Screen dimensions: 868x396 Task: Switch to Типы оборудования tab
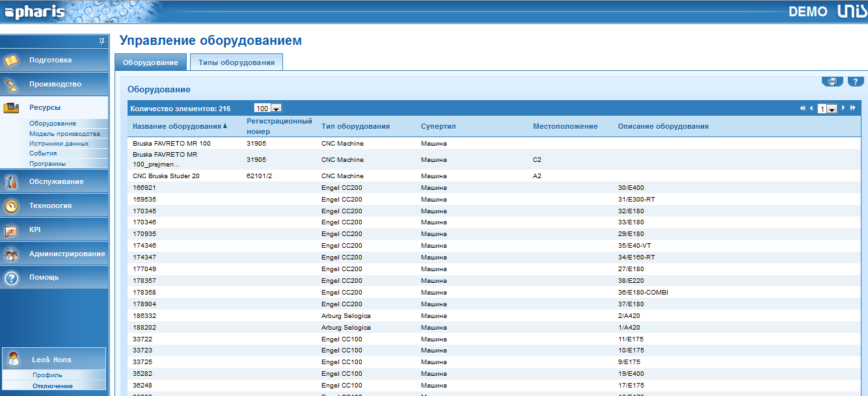coord(236,62)
